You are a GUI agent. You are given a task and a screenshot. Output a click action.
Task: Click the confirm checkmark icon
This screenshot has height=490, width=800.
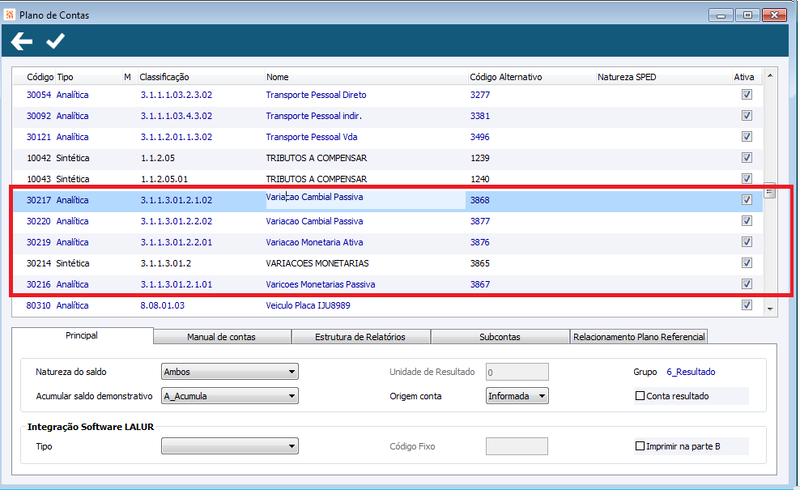pyautogui.click(x=55, y=41)
